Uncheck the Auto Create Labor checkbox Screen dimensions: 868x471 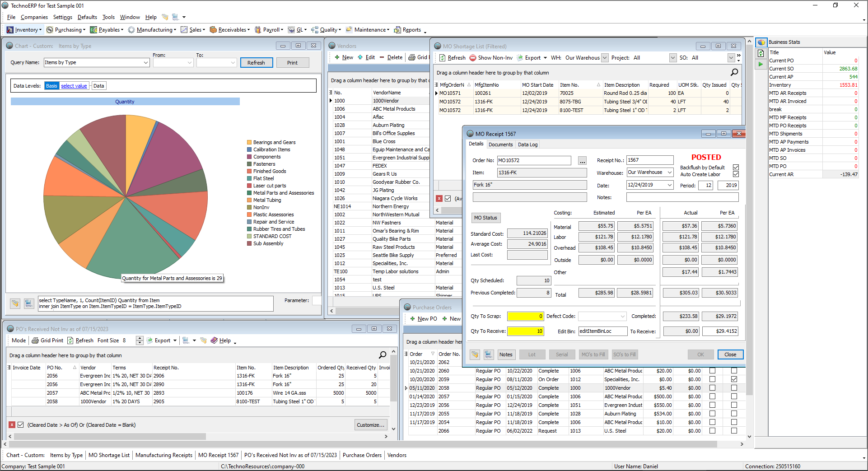coord(736,174)
